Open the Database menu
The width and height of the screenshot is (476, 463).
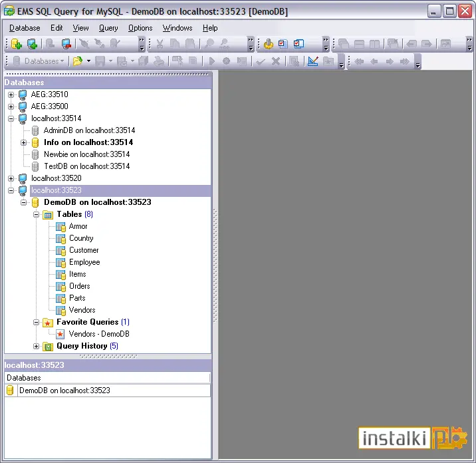tap(25, 28)
